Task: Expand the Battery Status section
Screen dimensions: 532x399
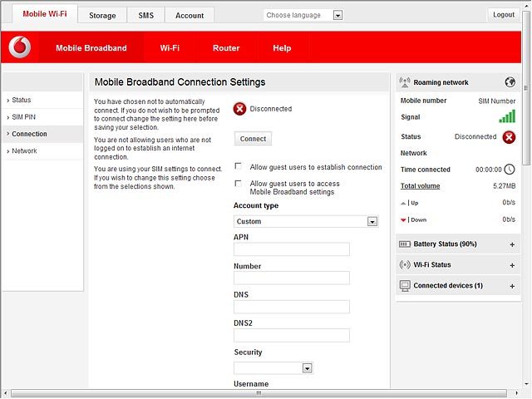Action: pos(512,244)
